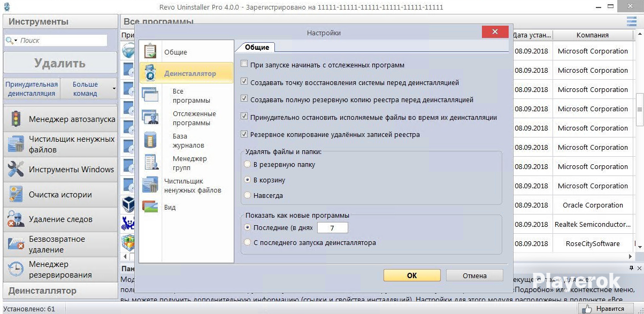The width and height of the screenshot is (644, 314).
Task: Select Навсегда radio option
Action: click(x=247, y=195)
